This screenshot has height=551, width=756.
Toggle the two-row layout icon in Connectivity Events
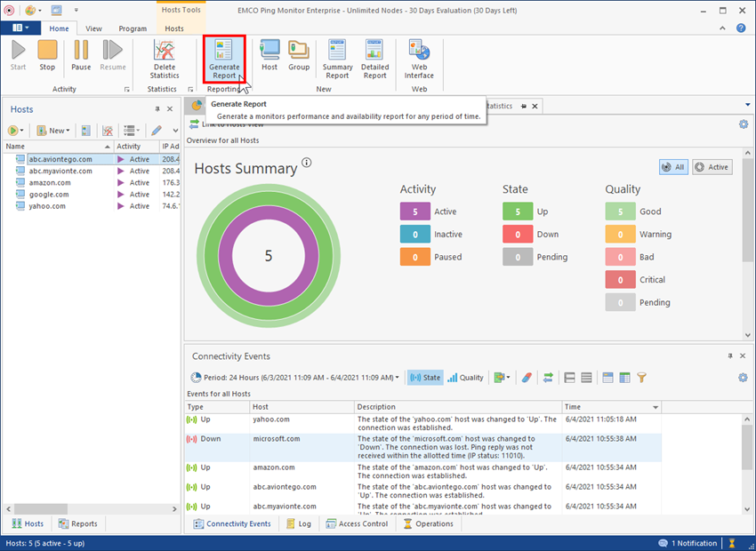pyautogui.click(x=569, y=378)
